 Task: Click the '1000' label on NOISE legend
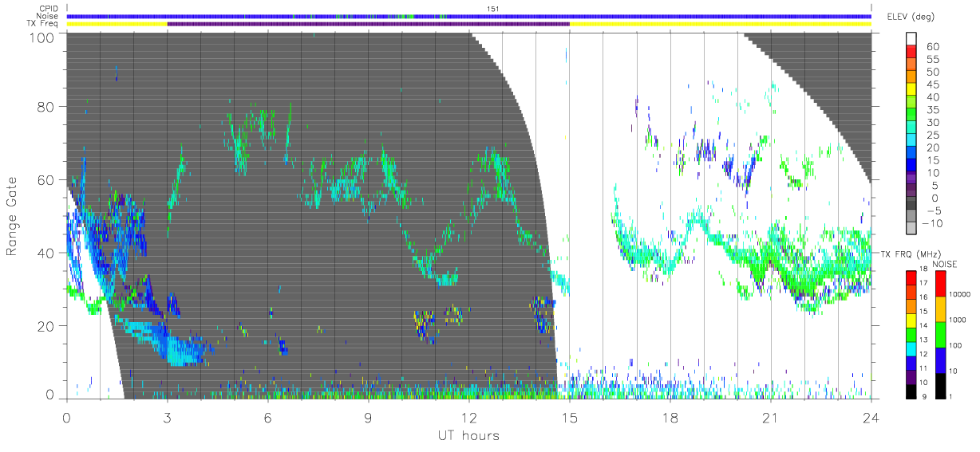(x=958, y=320)
